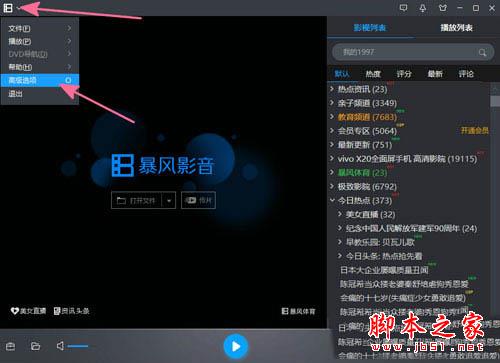Sort the list by 评分
This screenshot has height=363, width=500.
coord(404,74)
